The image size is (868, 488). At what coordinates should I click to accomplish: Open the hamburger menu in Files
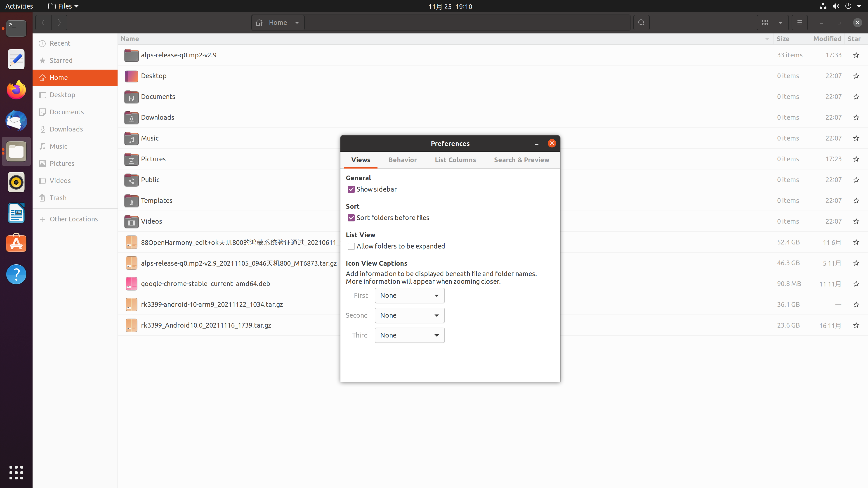tap(800, 23)
